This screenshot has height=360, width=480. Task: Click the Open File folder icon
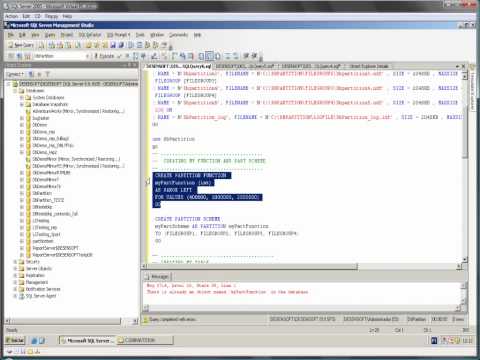click(x=88, y=45)
